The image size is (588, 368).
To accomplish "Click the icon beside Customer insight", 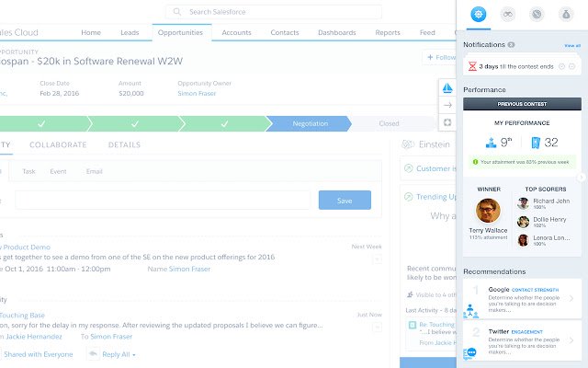I will [x=408, y=168].
